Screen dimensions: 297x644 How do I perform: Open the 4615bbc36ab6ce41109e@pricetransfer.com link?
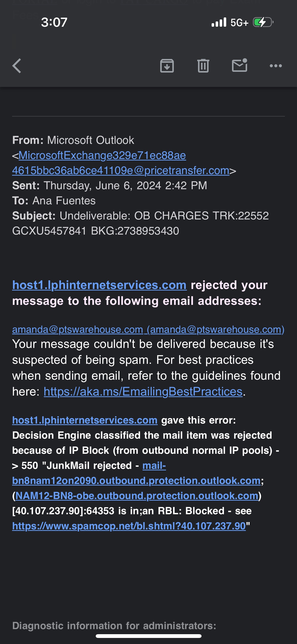click(121, 171)
